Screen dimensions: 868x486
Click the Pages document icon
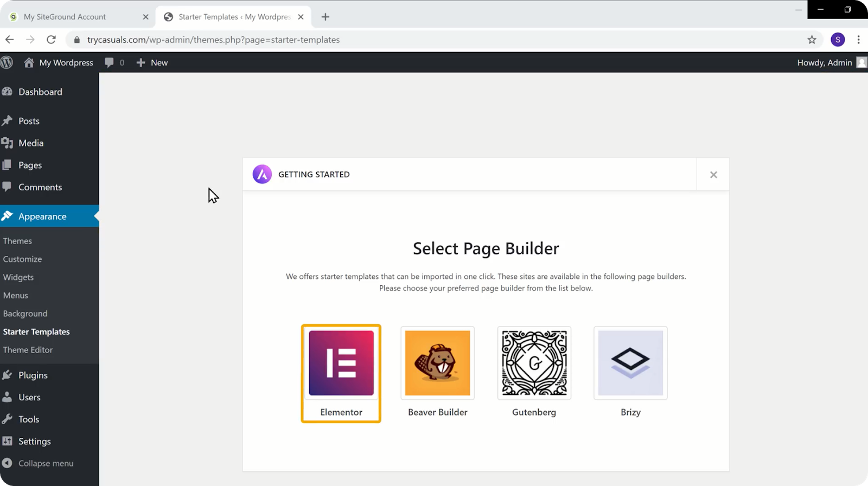tap(7, 165)
